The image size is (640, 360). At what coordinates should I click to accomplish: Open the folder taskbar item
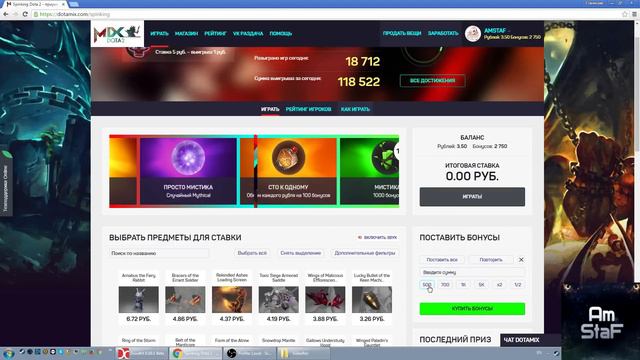(303, 353)
